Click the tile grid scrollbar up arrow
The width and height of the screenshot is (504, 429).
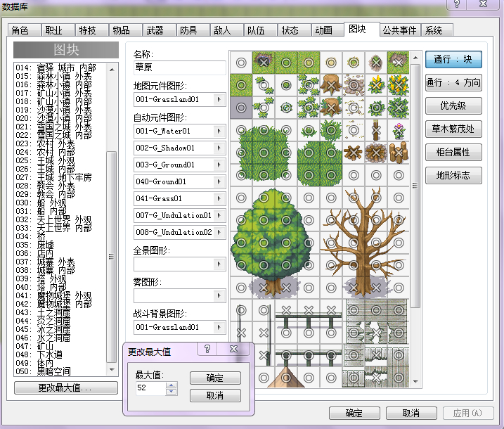tap(415, 58)
